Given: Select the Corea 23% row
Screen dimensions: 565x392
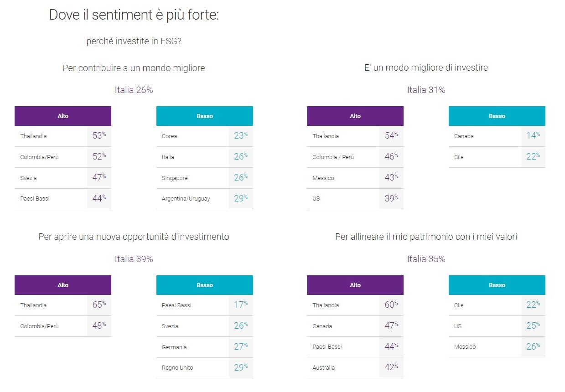Looking at the screenshot, I should point(205,136).
